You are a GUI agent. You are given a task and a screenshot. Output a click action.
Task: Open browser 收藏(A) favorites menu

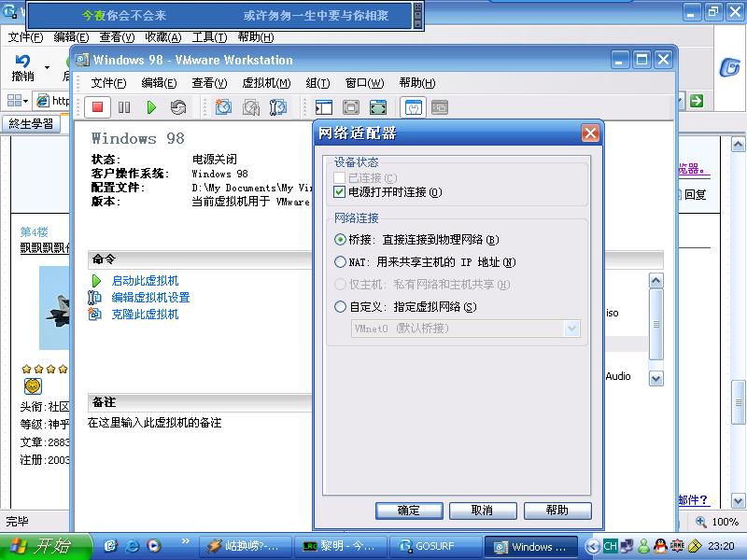[163, 37]
